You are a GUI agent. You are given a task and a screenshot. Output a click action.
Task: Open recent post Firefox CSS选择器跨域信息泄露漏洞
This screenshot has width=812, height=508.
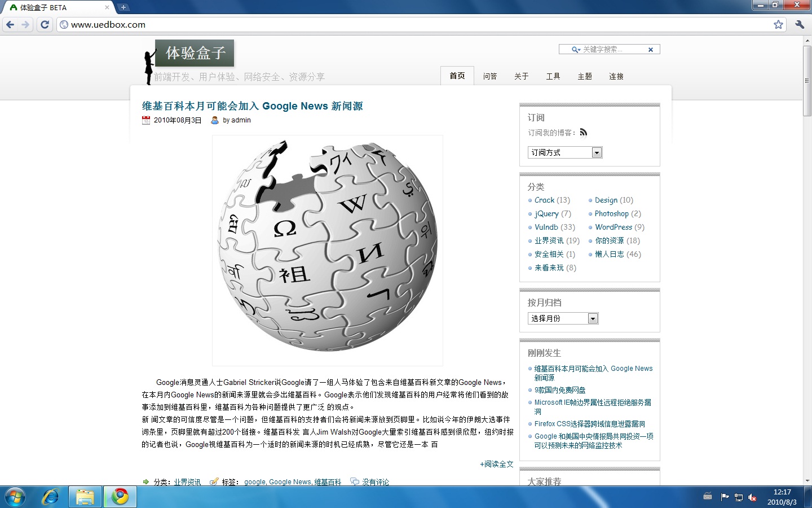pyautogui.click(x=590, y=424)
